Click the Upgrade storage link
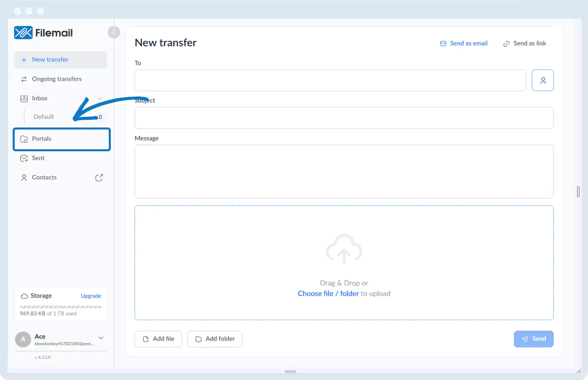This screenshot has width=588, height=380. tap(91, 296)
